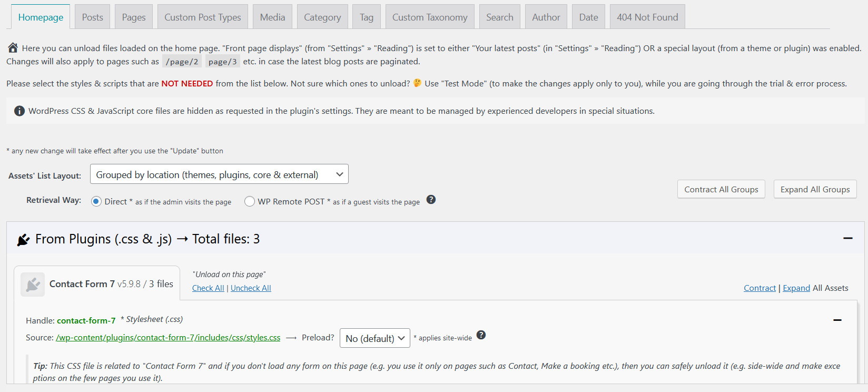Click the help icon next to Retrieval Way
Screen dimensions: 868x392
tap(431, 200)
